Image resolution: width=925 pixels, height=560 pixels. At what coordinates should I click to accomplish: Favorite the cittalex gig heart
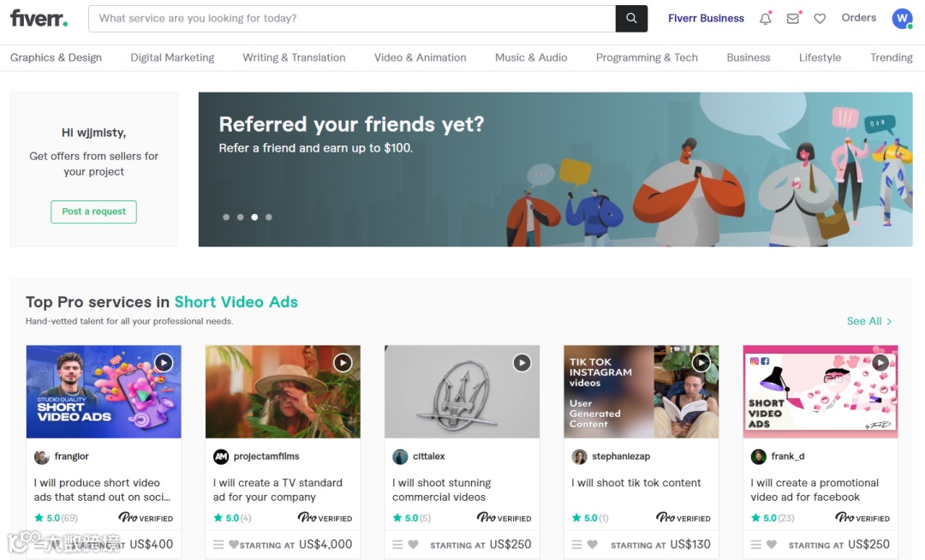click(x=413, y=545)
